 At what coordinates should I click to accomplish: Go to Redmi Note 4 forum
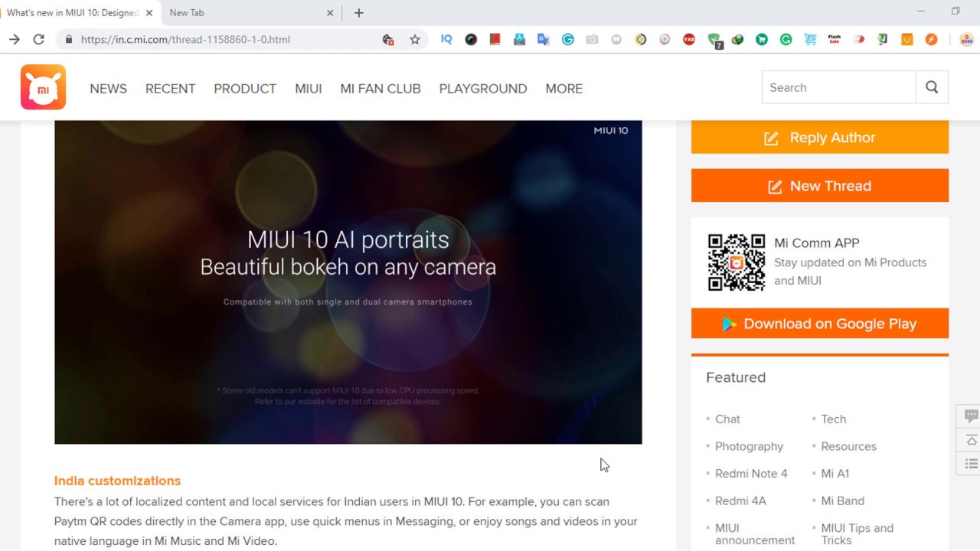click(751, 474)
